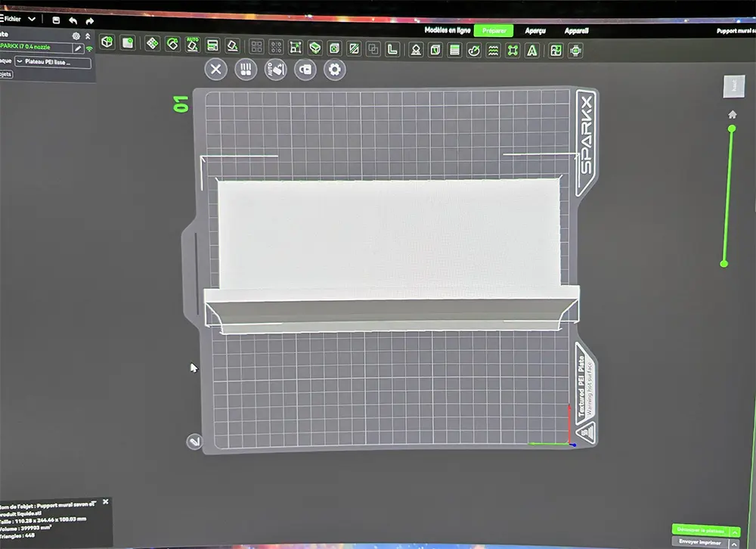Select the scale tool

point(296,48)
